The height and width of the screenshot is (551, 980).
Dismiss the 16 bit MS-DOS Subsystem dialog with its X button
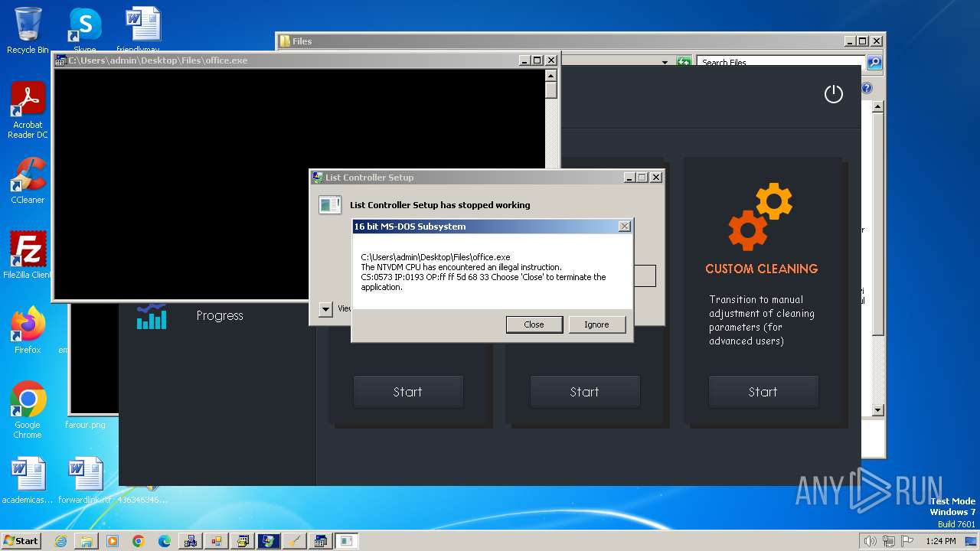624,227
